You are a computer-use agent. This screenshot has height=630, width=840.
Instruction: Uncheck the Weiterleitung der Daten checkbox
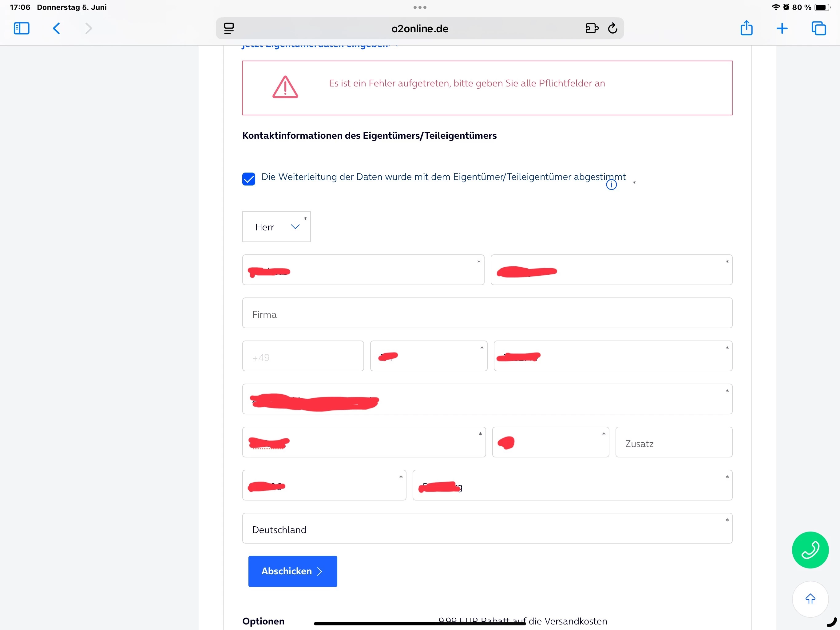[249, 179]
